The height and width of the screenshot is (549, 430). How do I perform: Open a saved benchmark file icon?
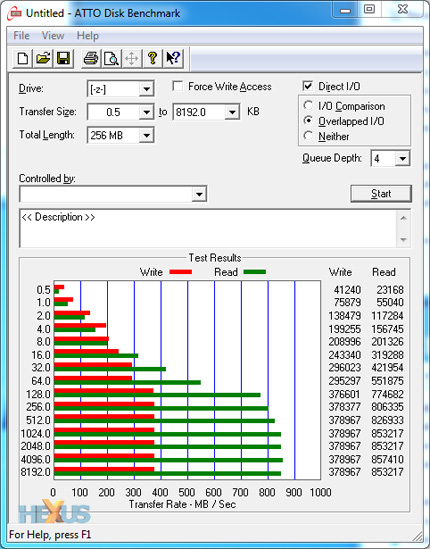tap(43, 58)
